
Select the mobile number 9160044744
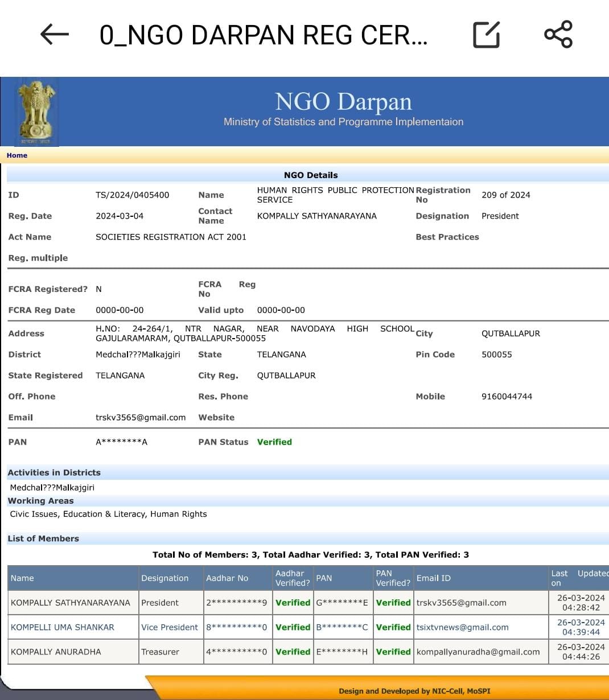pyautogui.click(x=507, y=397)
